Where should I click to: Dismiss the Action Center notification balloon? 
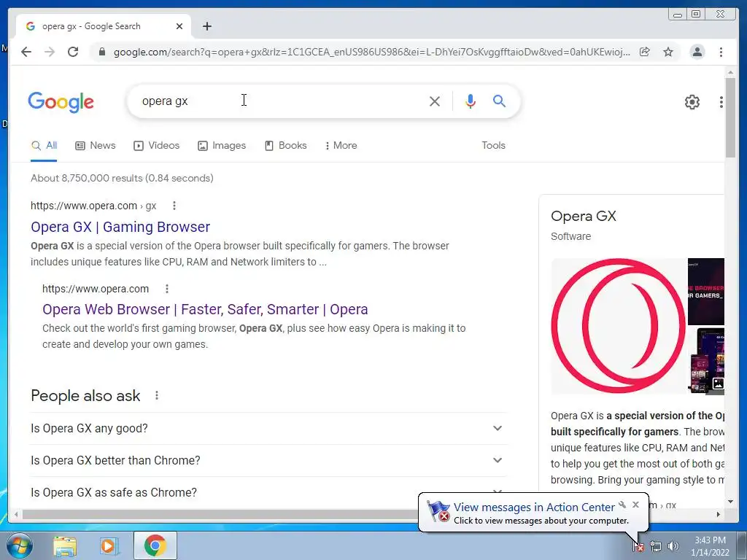635,505
